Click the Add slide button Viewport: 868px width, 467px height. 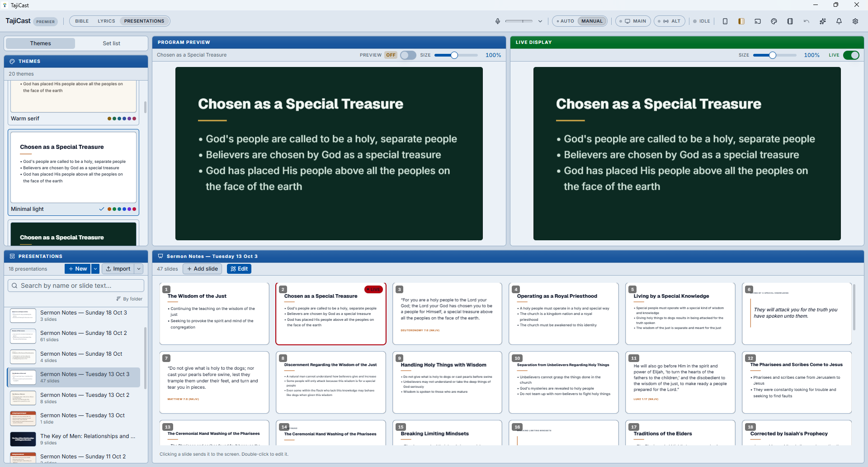pyautogui.click(x=203, y=269)
